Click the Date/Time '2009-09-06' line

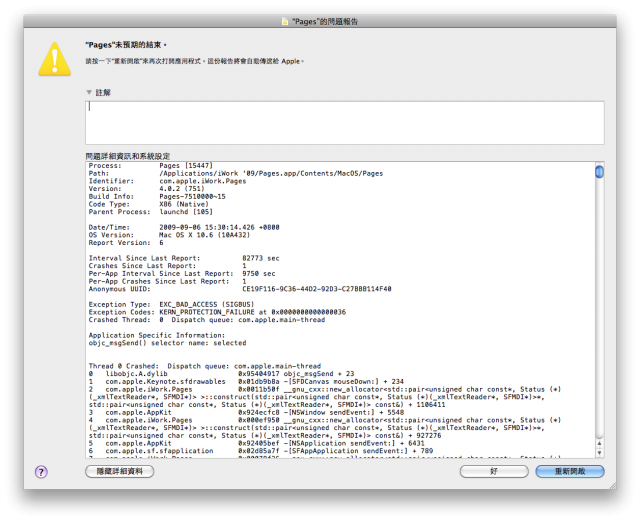coord(184,227)
